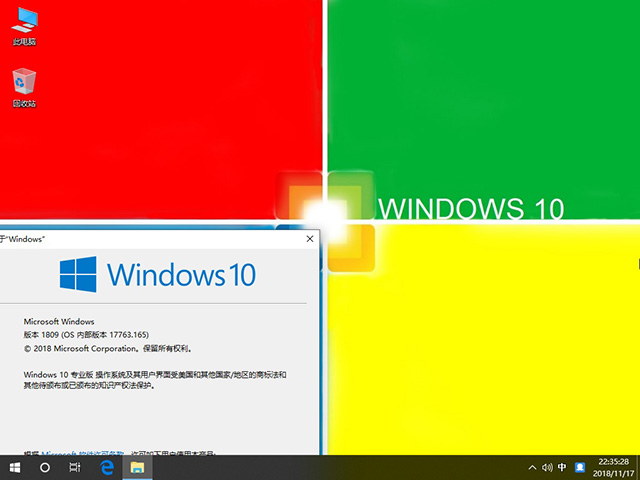The image size is (640, 480).
Task: Launch Cortana search circle on taskbar
Action: (45, 467)
